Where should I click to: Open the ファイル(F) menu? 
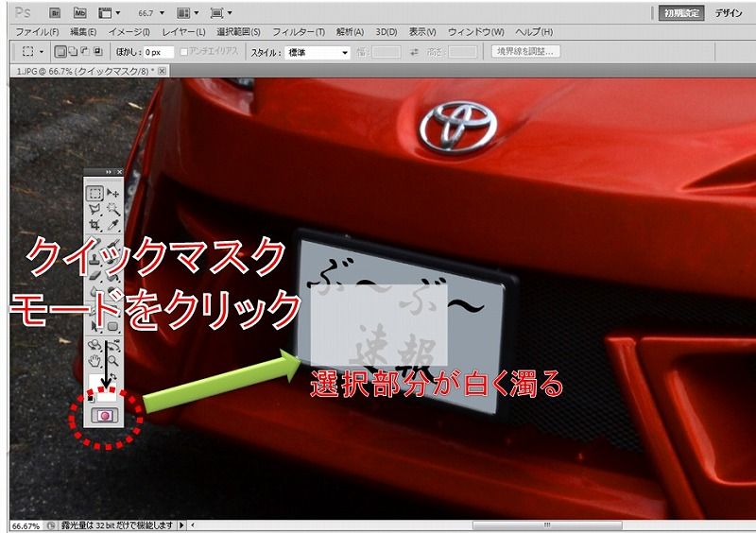coord(37,32)
